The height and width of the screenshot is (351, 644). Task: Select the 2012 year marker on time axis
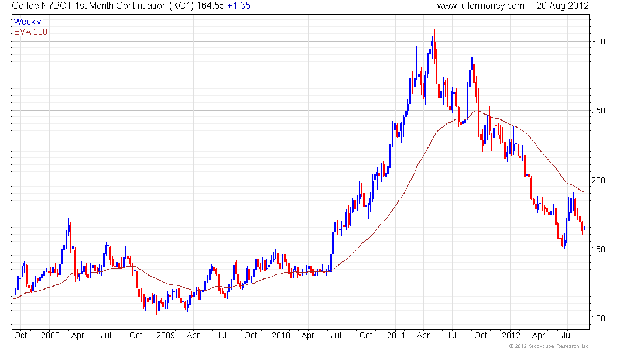[511, 336]
